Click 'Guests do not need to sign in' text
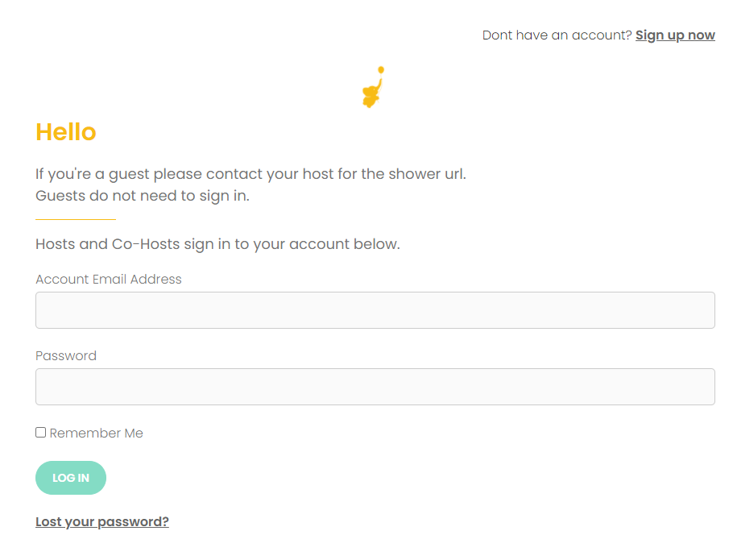 point(143,196)
